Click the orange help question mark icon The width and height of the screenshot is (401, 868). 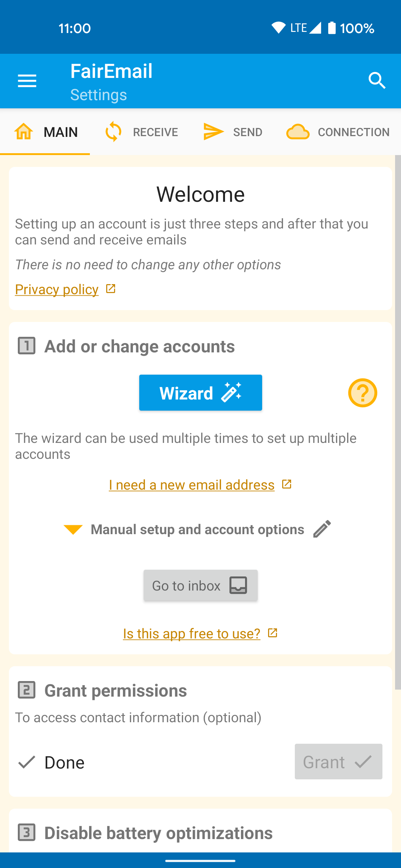tap(362, 393)
